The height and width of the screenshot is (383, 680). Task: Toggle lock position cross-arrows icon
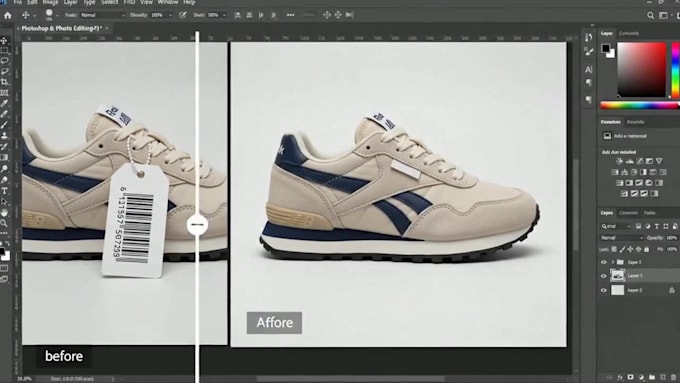[x=630, y=249]
